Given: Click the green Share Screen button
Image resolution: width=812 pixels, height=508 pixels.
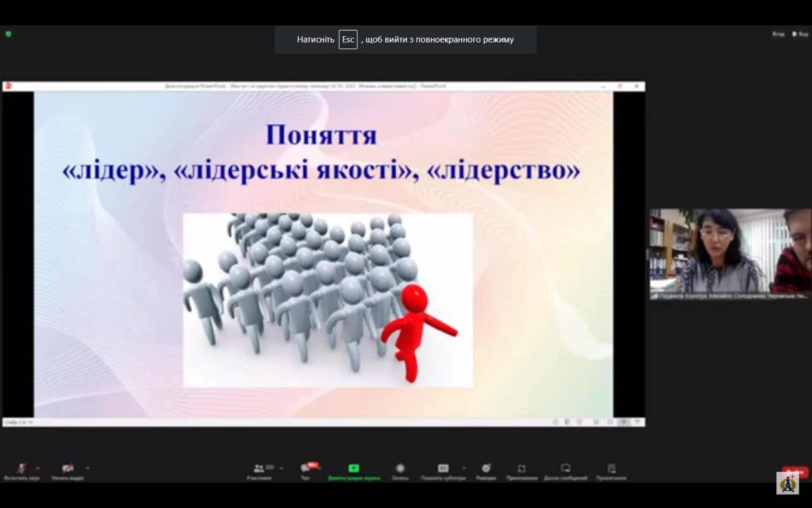Looking at the screenshot, I should [x=353, y=470].
